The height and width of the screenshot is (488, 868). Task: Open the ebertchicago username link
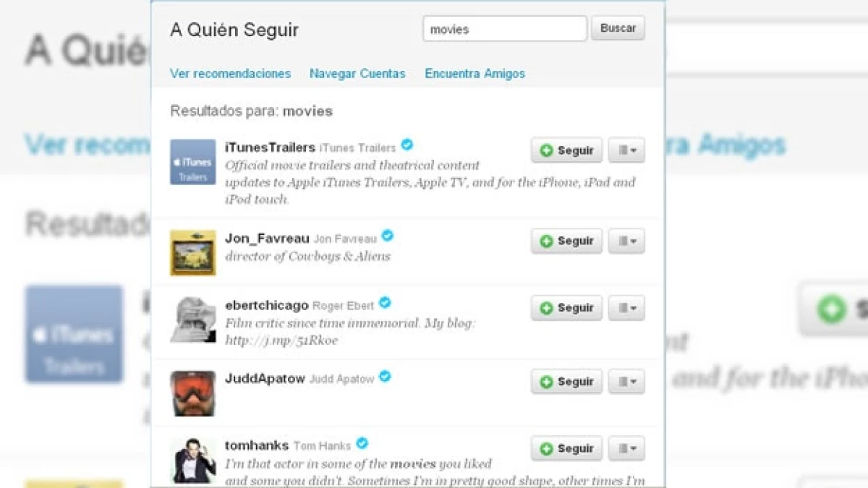pos(266,305)
